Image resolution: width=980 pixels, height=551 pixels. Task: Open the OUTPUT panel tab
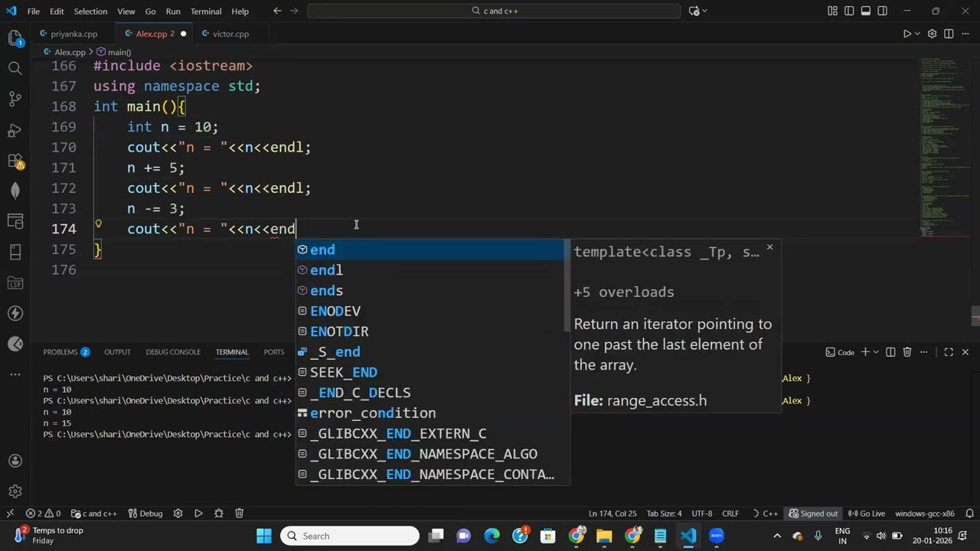117,352
